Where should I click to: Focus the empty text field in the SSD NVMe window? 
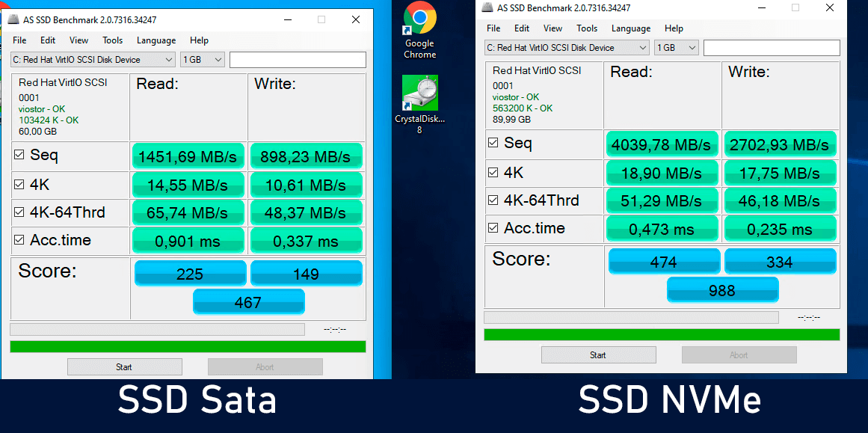pos(772,48)
